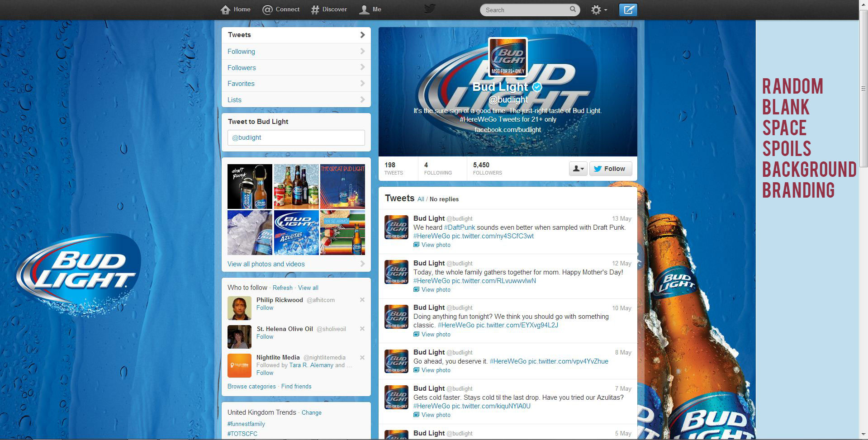Open Tara R. Alemany's profile link
The image size is (868, 440).
[311, 365]
